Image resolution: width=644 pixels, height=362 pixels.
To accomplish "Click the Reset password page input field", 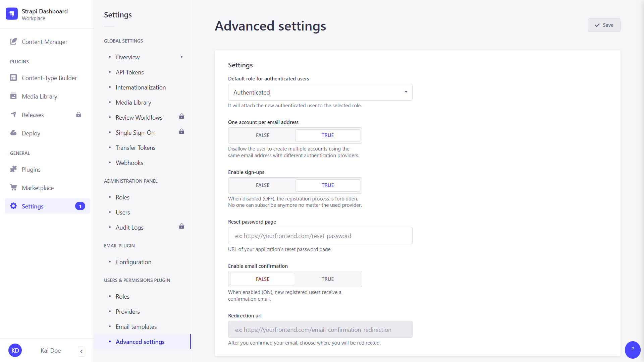I will point(320,236).
